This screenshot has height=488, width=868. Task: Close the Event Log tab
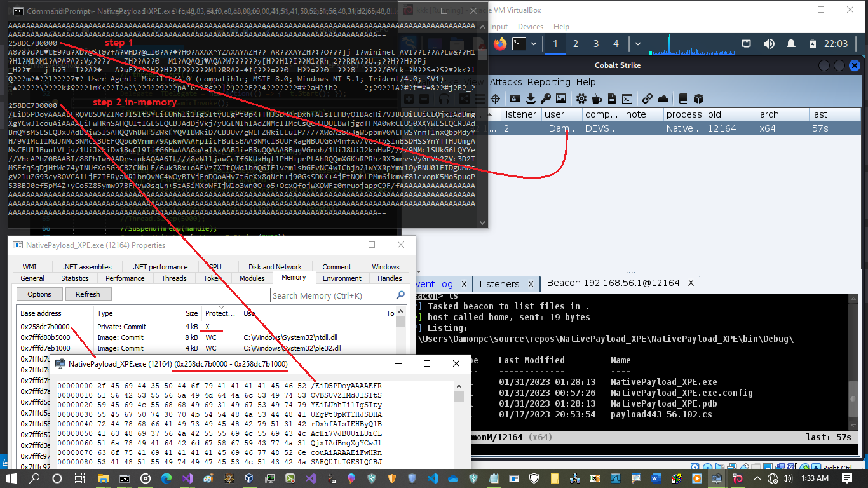tap(464, 284)
